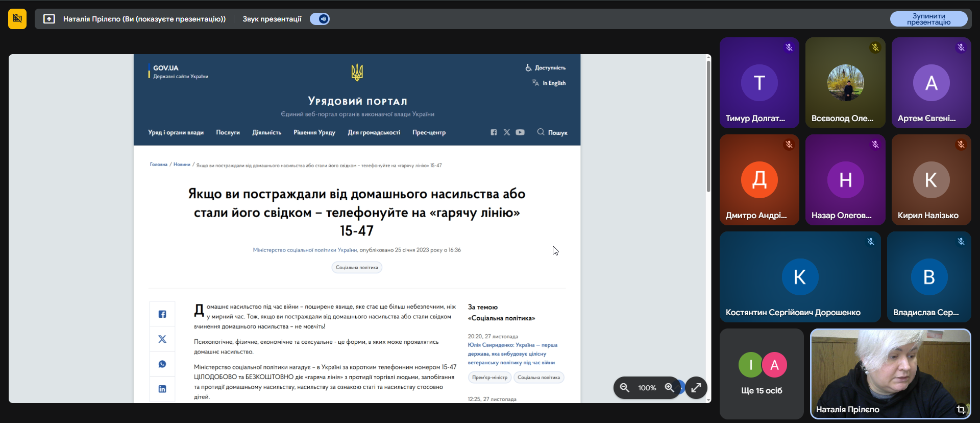Screen dimensions: 980x423
Task: Expand the Для громадськості menu
Action: (x=374, y=132)
